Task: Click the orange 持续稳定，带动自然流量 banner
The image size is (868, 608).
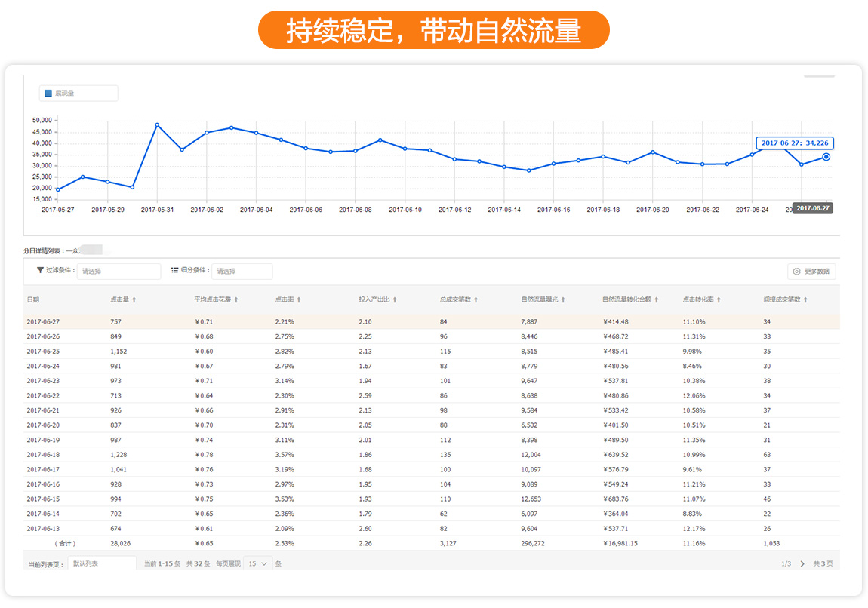Action: (433, 30)
